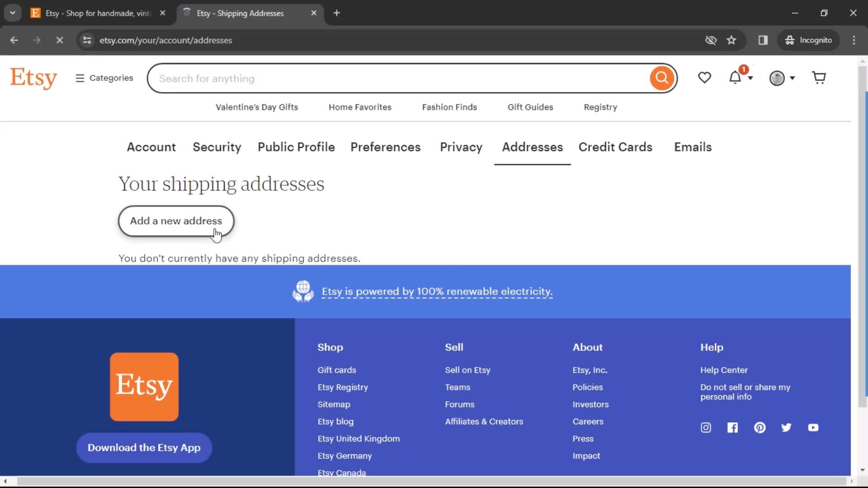Click Add a new address button
Screen dimensions: 868x488
pos(176,221)
